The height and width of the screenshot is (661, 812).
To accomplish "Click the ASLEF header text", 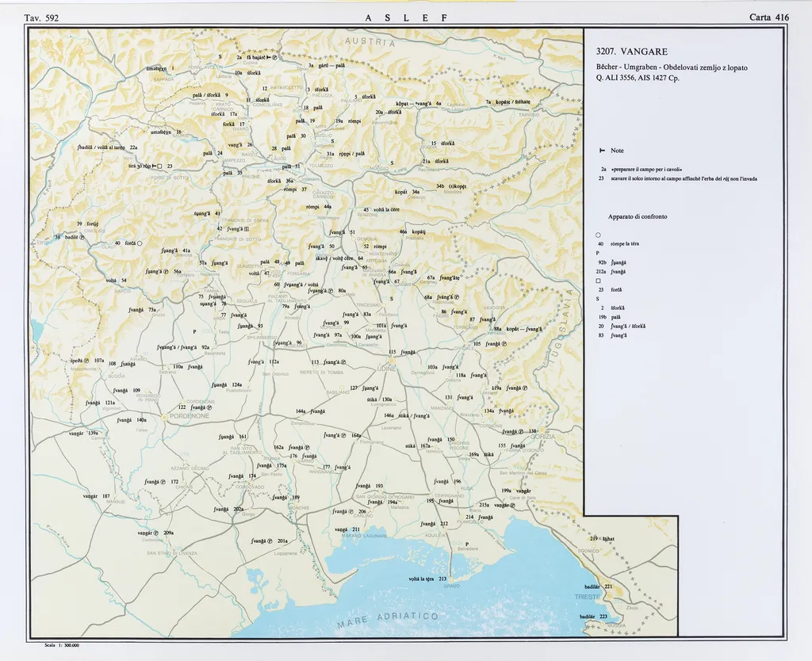I will [406, 17].
